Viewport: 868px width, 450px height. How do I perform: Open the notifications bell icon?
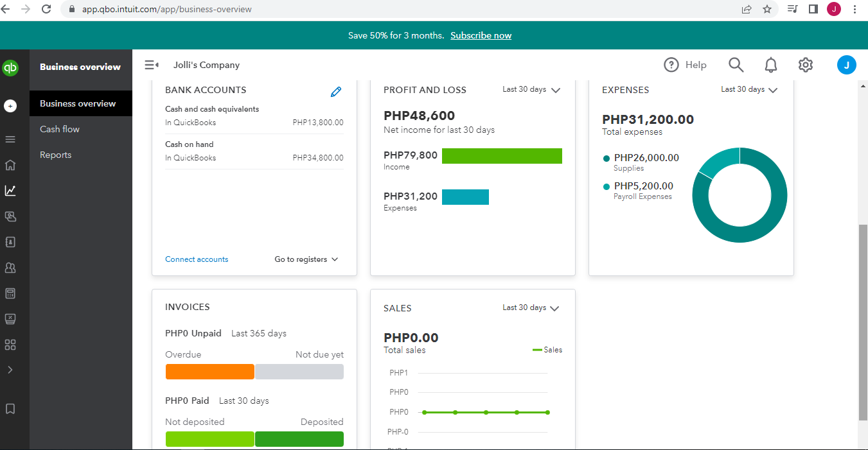click(x=770, y=65)
